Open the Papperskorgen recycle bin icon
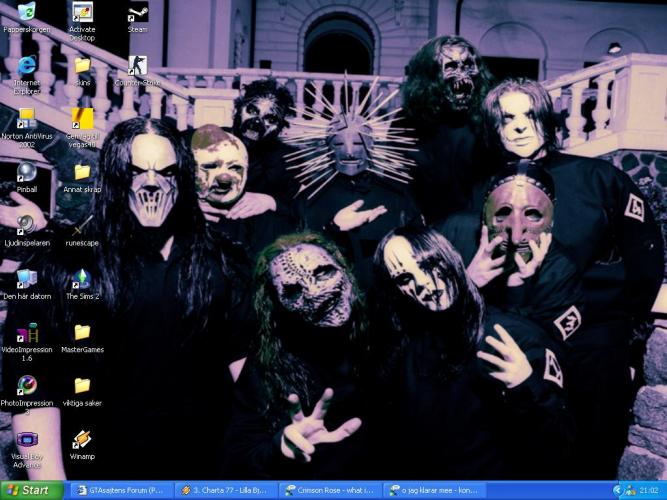Viewport: 667px width, 500px height. click(x=27, y=13)
